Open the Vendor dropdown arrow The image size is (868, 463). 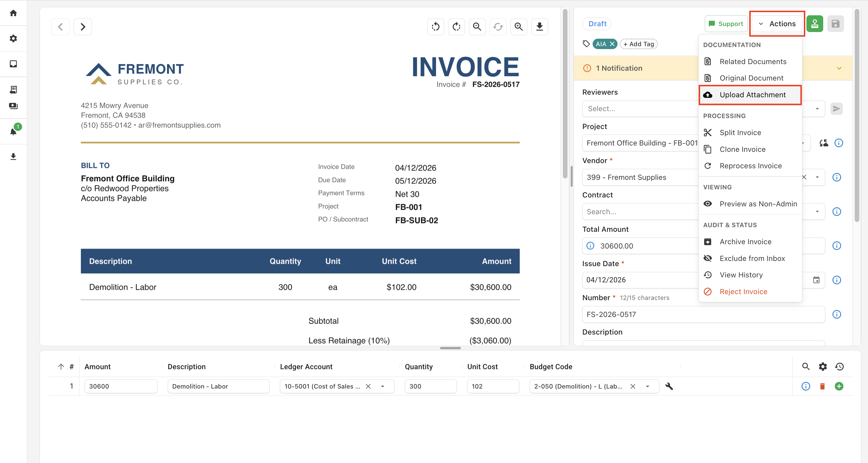click(817, 177)
